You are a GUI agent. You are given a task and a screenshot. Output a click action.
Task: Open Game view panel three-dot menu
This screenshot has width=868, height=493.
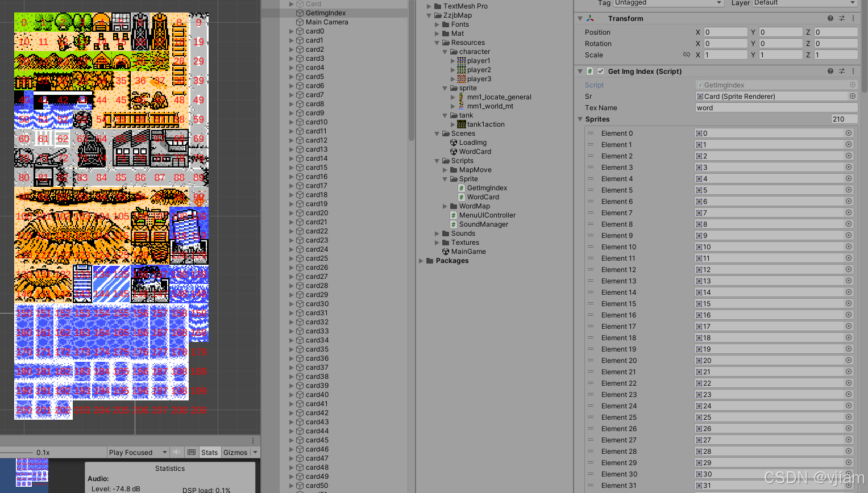(253, 441)
